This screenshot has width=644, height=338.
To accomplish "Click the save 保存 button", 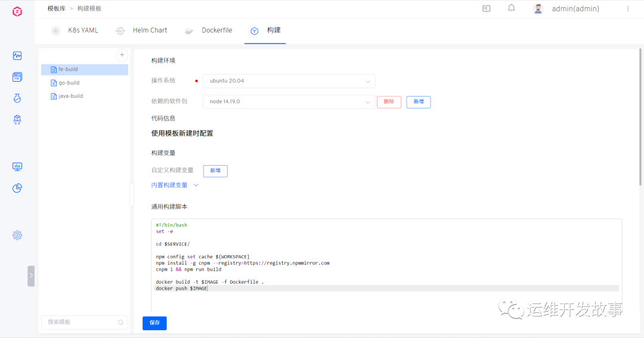I will coord(154,323).
